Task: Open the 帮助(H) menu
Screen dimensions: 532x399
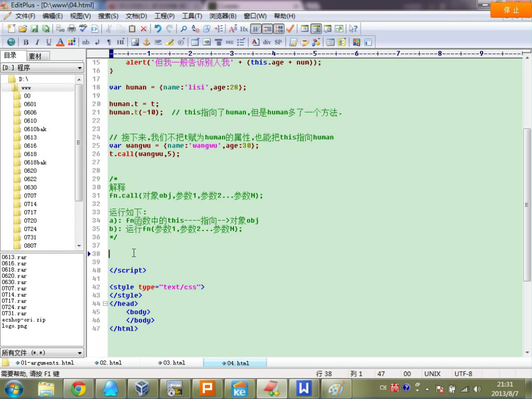Action: point(284,16)
